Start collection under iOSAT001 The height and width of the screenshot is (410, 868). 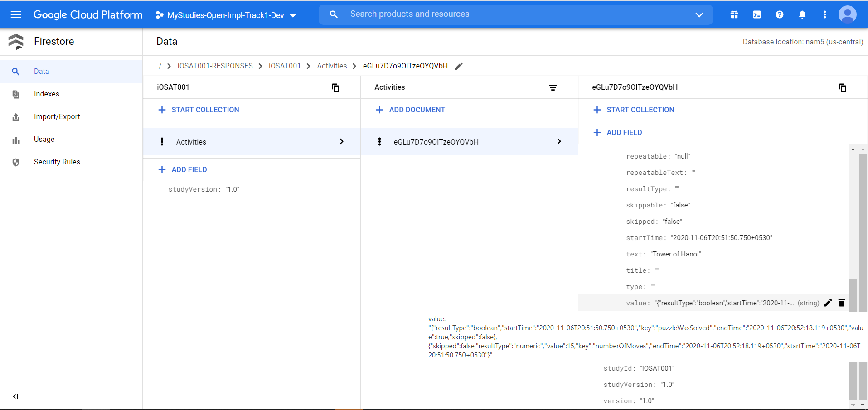pyautogui.click(x=199, y=110)
